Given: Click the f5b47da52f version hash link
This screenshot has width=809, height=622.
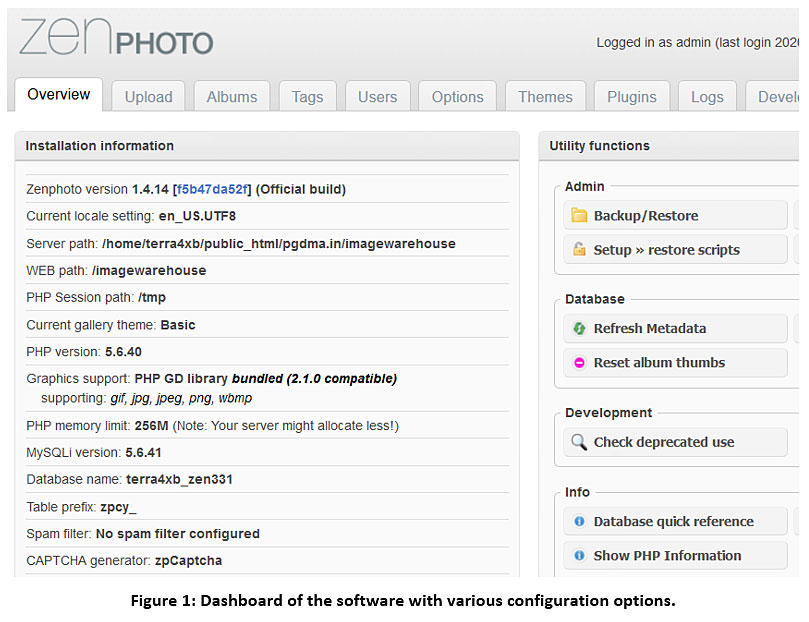Looking at the screenshot, I should 212,189.
